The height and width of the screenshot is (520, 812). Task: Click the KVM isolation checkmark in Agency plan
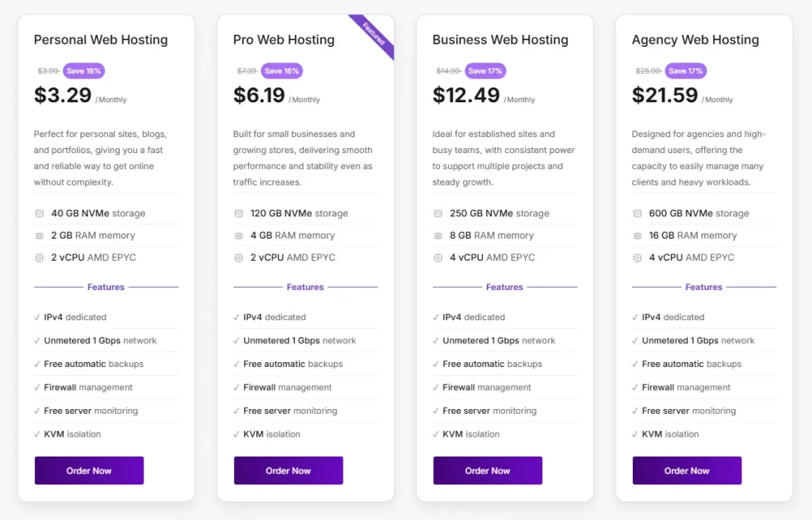coord(635,434)
